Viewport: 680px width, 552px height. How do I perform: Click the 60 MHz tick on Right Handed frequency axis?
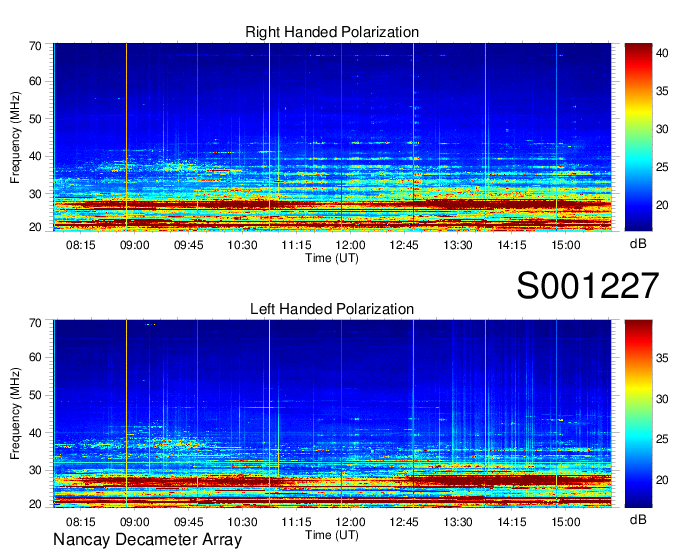[x=35, y=81]
